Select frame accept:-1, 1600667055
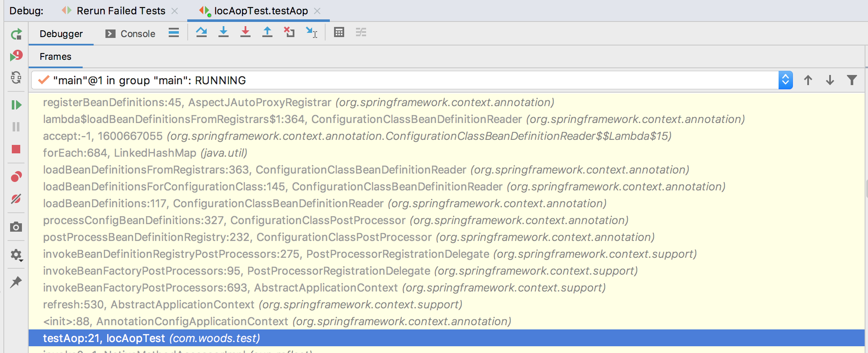This screenshot has height=353, width=868. [x=446, y=136]
